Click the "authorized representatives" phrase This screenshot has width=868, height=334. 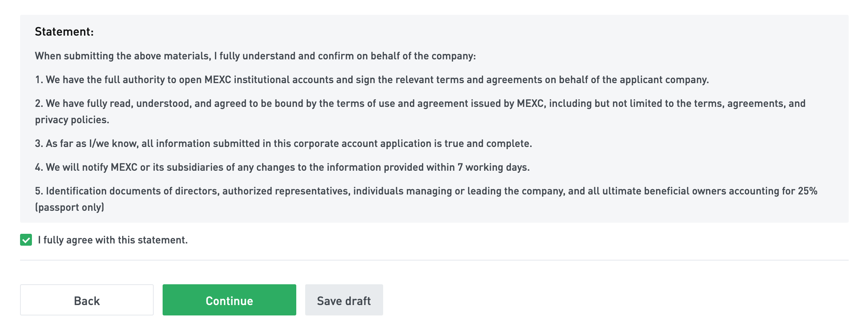(286, 191)
